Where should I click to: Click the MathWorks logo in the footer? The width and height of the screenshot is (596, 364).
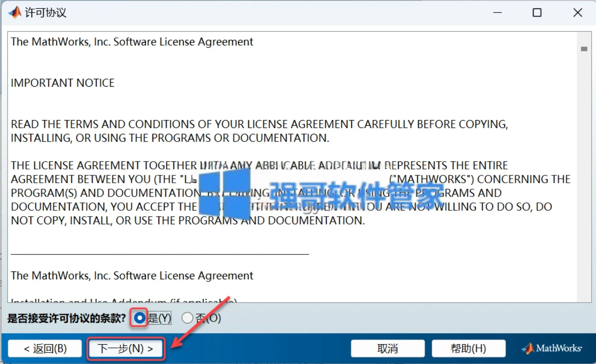click(x=552, y=348)
